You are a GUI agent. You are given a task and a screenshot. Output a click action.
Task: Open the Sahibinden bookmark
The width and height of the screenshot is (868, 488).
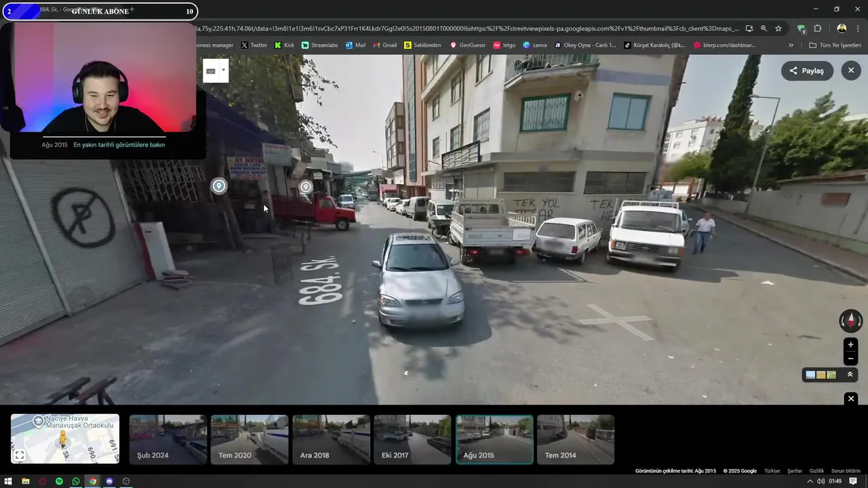[422, 45]
